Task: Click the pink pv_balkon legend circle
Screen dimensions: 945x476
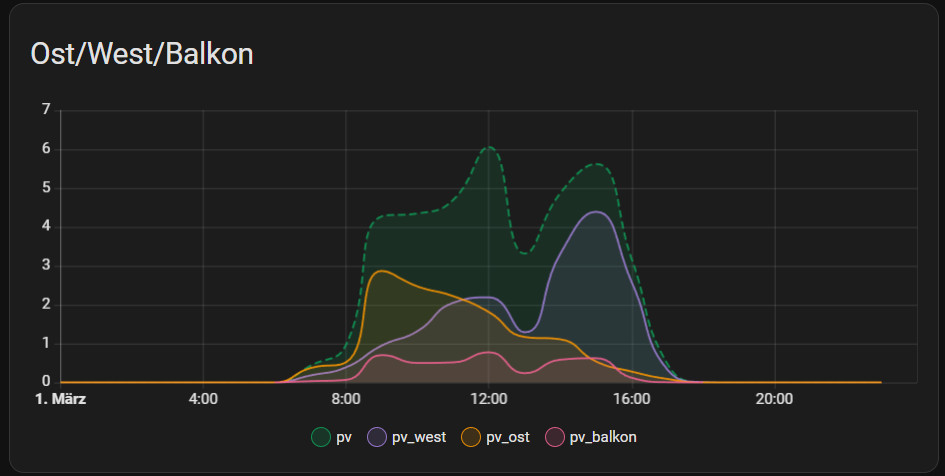Action: (555, 437)
